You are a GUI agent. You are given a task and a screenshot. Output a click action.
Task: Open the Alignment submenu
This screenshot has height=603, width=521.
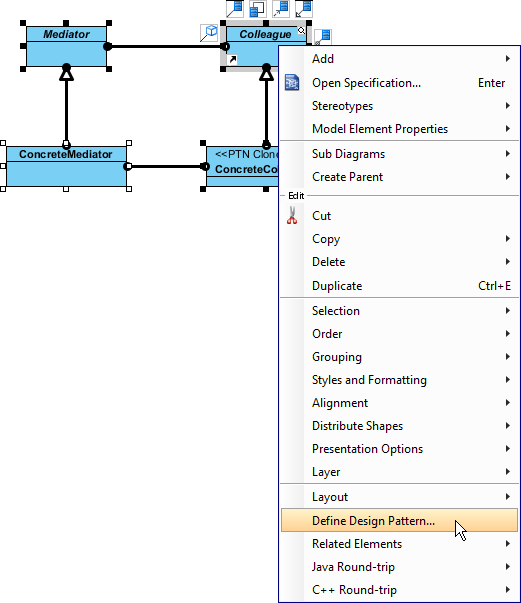[399, 403]
